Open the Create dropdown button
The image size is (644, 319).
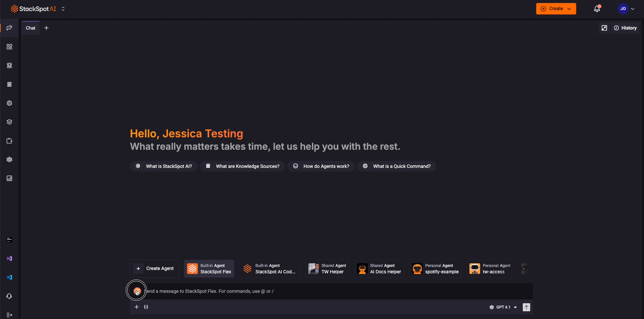pos(556,8)
